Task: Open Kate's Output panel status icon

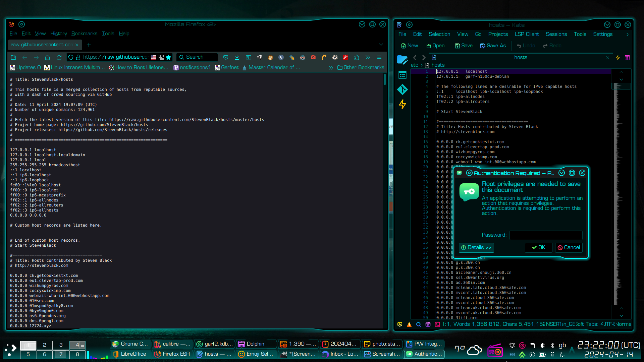Action: pos(400,324)
